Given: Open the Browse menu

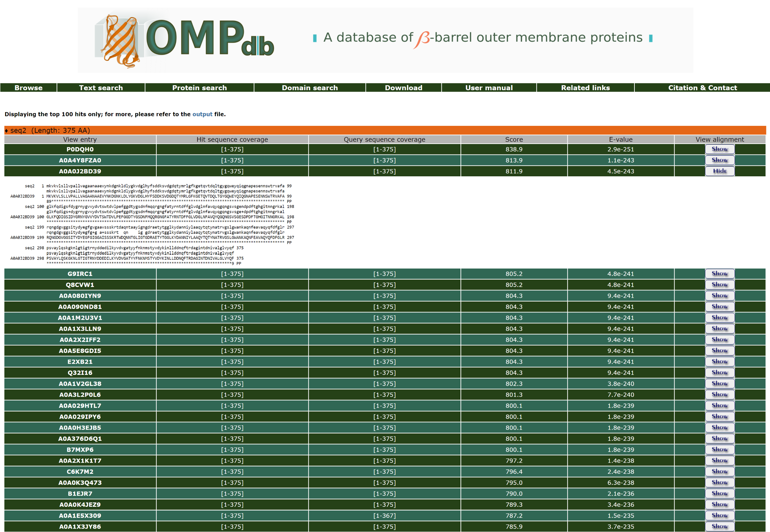Looking at the screenshot, I should pos(29,88).
